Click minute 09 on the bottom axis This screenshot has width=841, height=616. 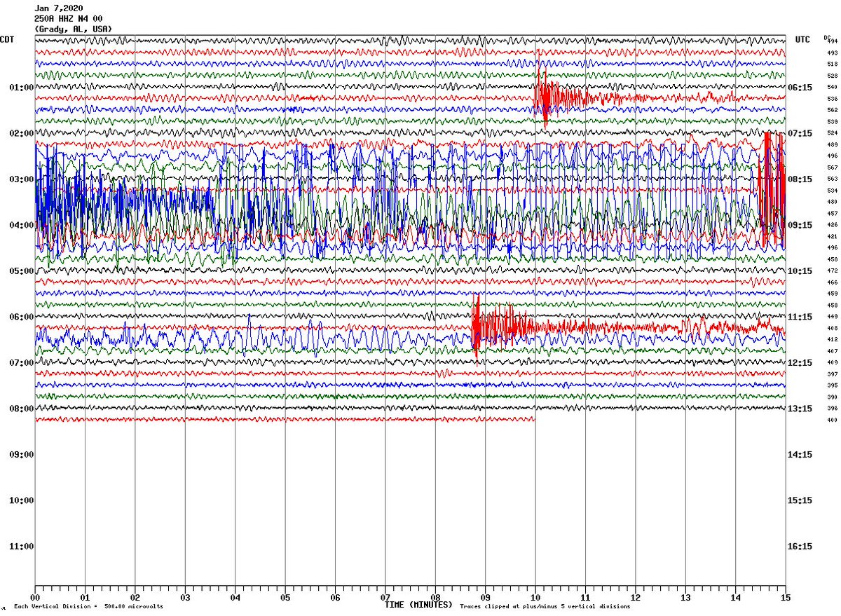[x=486, y=597]
